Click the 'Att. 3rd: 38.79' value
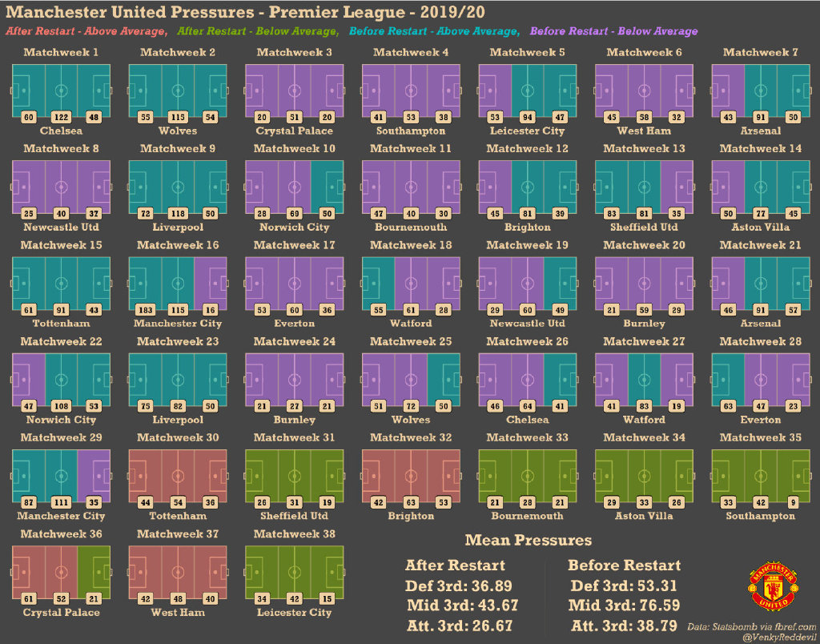This screenshot has height=644, width=820. (624, 625)
